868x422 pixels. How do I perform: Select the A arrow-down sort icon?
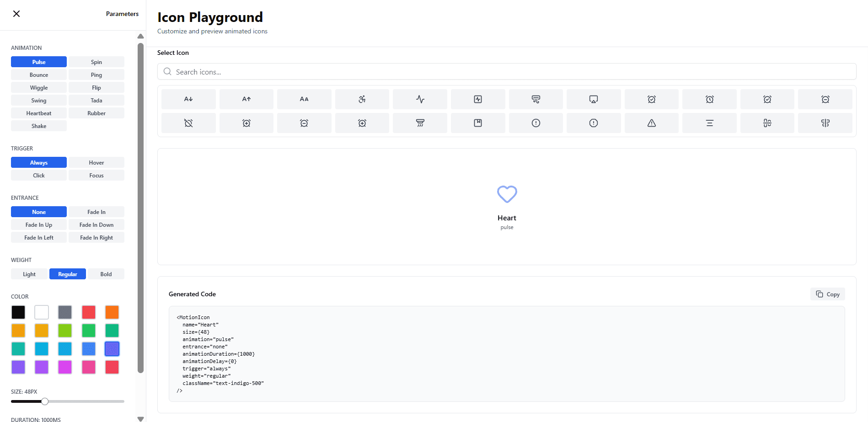(188, 99)
